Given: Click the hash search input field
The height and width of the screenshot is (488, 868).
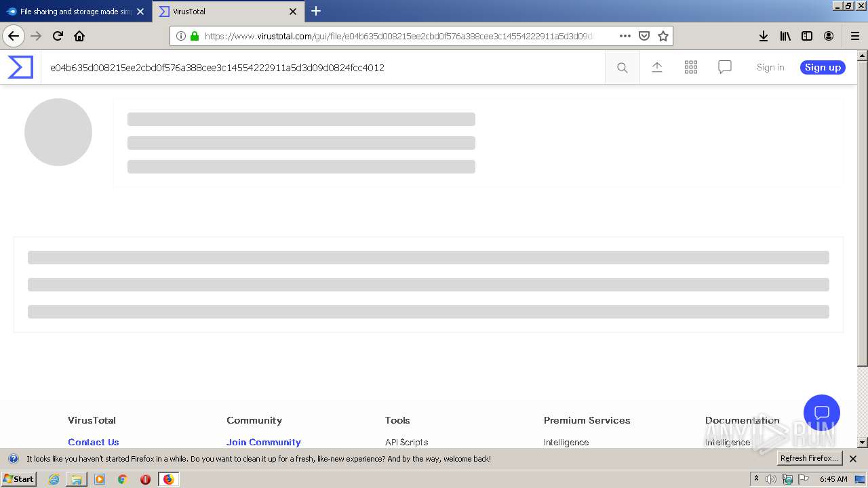Looking at the screenshot, I should [323, 68].
